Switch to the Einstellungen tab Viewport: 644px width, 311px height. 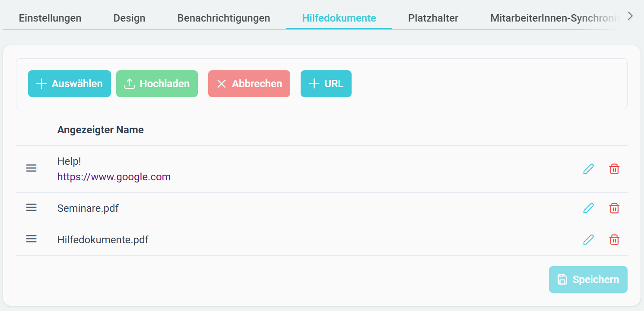[50, 18]
